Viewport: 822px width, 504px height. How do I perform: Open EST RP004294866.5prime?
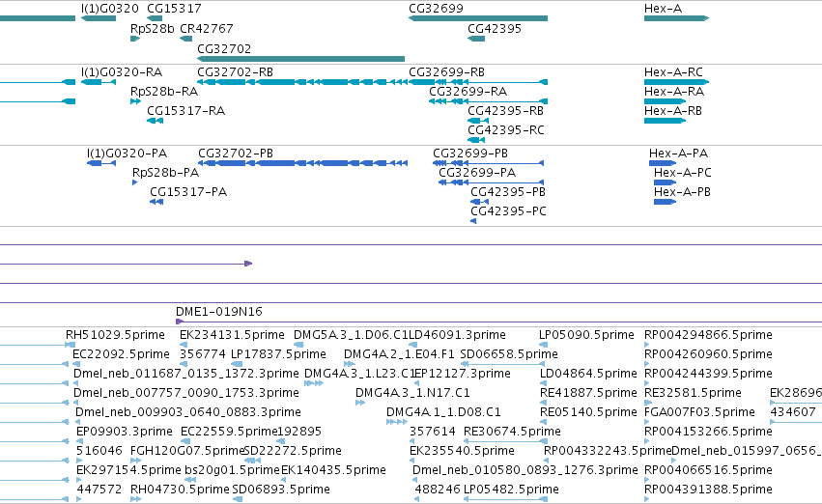point(708,335)
